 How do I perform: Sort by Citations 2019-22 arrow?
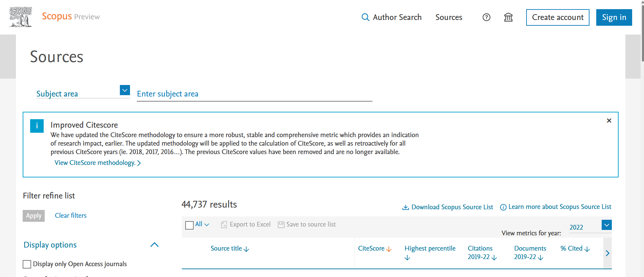tap(494, 258)
